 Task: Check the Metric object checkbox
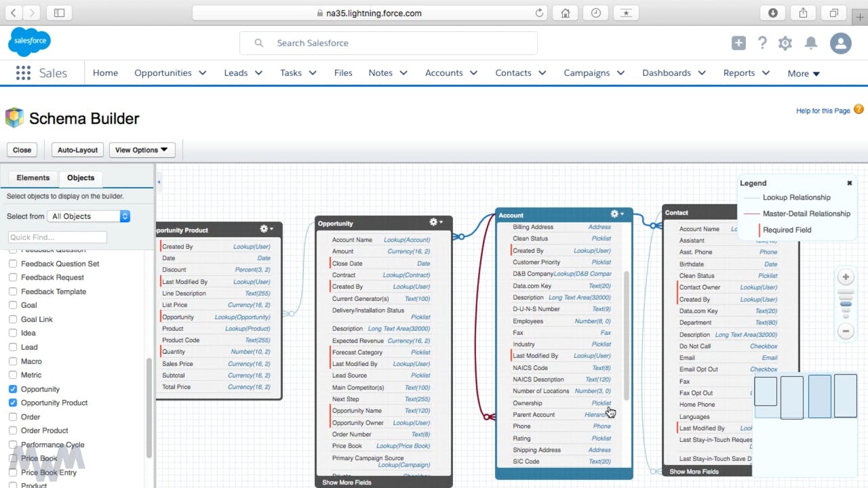[x=13, y=375]
